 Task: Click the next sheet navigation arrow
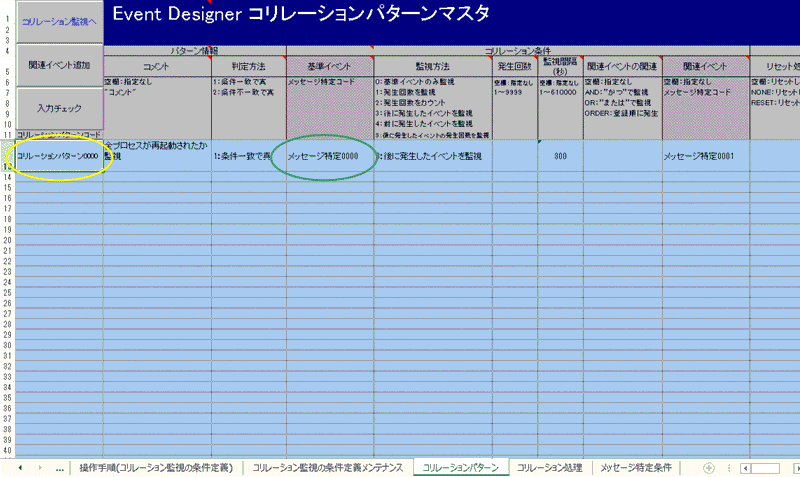click(x=40, y=468)
